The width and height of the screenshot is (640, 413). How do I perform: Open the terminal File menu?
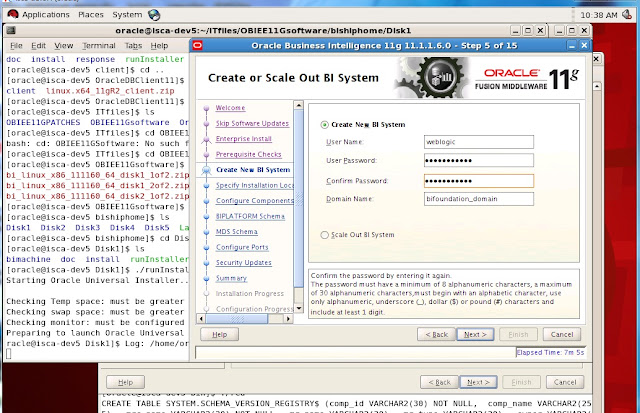16,46
